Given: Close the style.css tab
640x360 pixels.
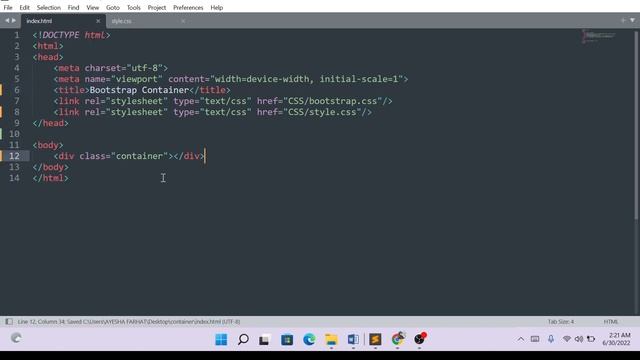Looking at the screenshot, I should pyautogui.click(x=183, y=21).
